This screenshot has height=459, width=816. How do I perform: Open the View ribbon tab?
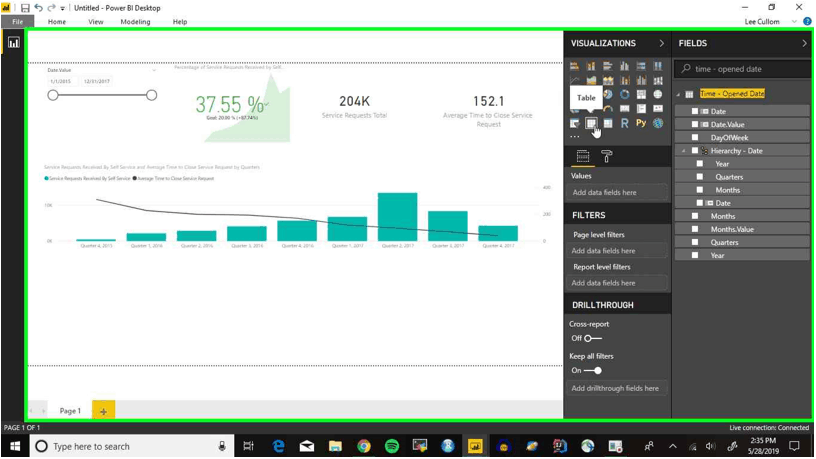pyautogui.click(x=96, y=22)
